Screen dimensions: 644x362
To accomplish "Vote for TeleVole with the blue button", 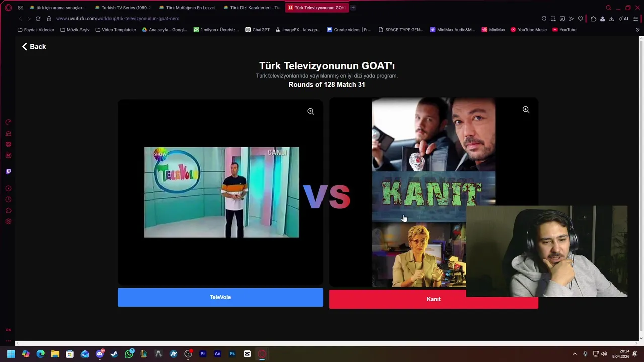I will pos(220,297).
